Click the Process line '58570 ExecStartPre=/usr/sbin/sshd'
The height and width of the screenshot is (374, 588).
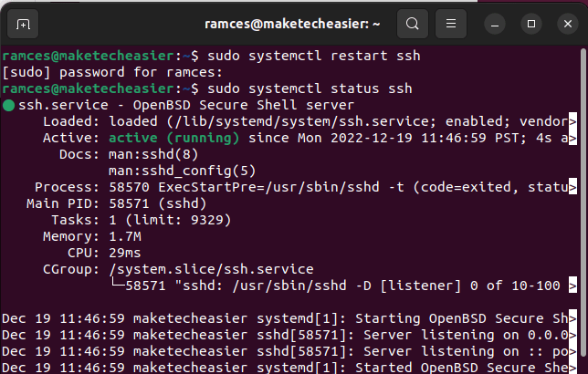(244, 187)
